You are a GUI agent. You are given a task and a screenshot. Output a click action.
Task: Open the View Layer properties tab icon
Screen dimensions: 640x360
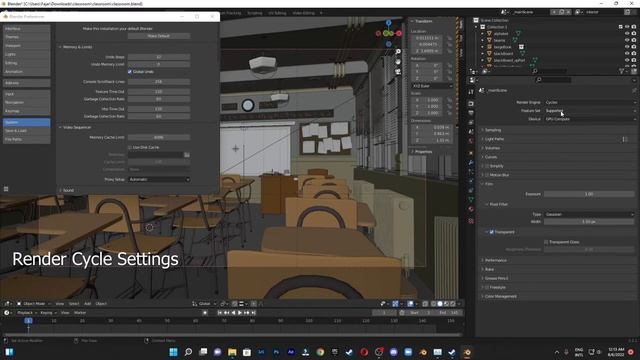point(471,122)
